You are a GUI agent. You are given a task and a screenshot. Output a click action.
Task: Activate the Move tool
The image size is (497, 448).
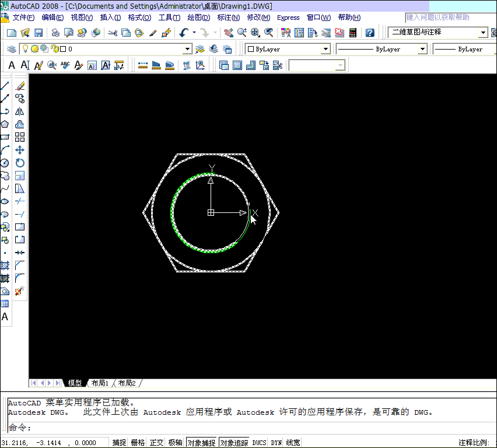point(20,150)
